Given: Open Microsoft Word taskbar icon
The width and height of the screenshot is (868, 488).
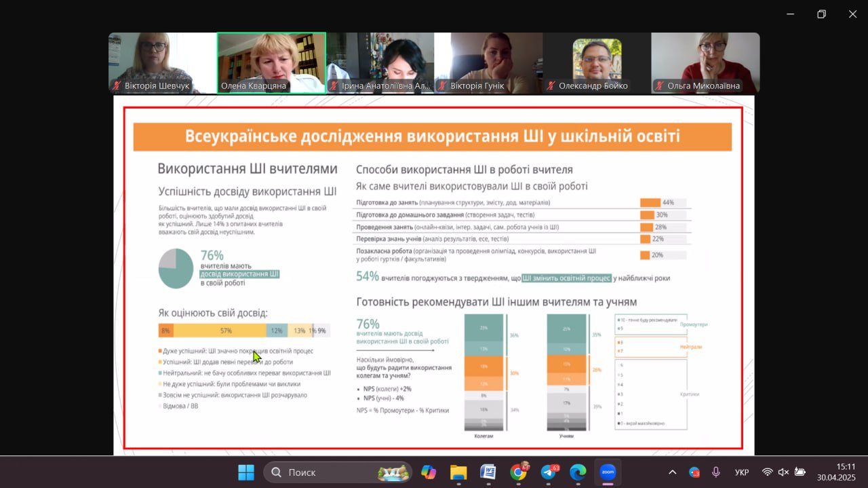Looking at the screenshot, I should pos(488,472).
